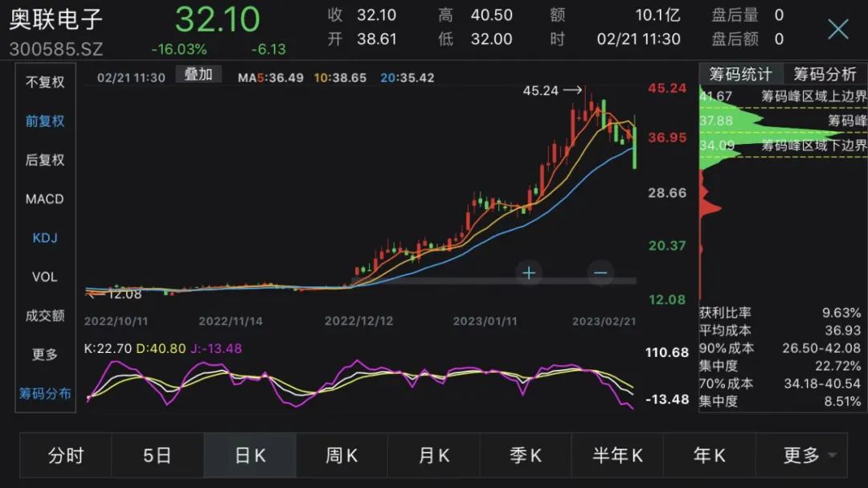Screen dimensions: 868x488
Task: Open the KDJ indicator panel
Action: coord(43,237)
